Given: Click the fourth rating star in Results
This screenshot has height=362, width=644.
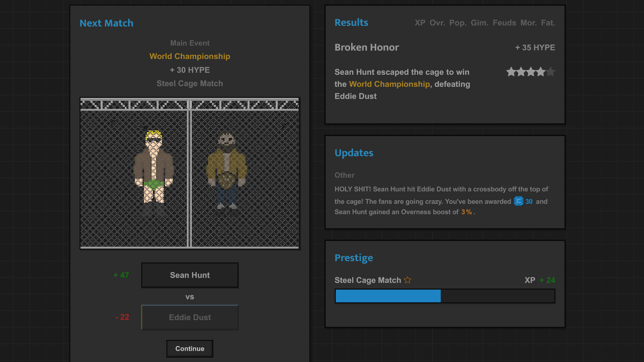Looking at the screenshot, I should click(x=540, y=72).
